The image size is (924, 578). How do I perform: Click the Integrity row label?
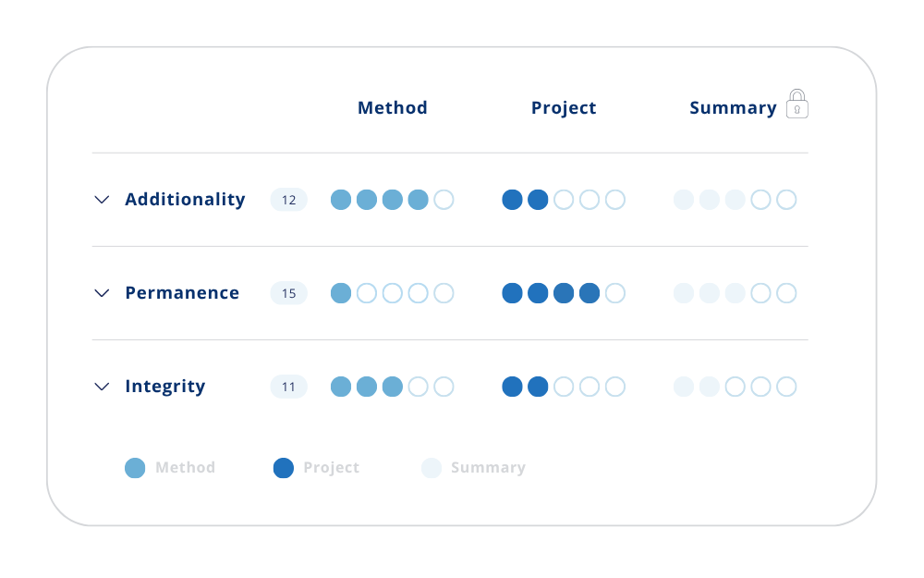point(165,387)
